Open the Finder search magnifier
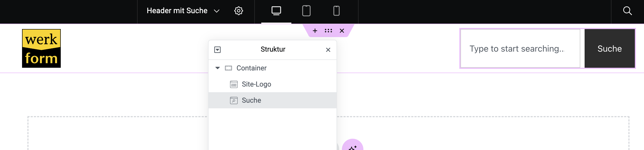The width and height of the screenshot is (644, 150). (x=627, y=11)
